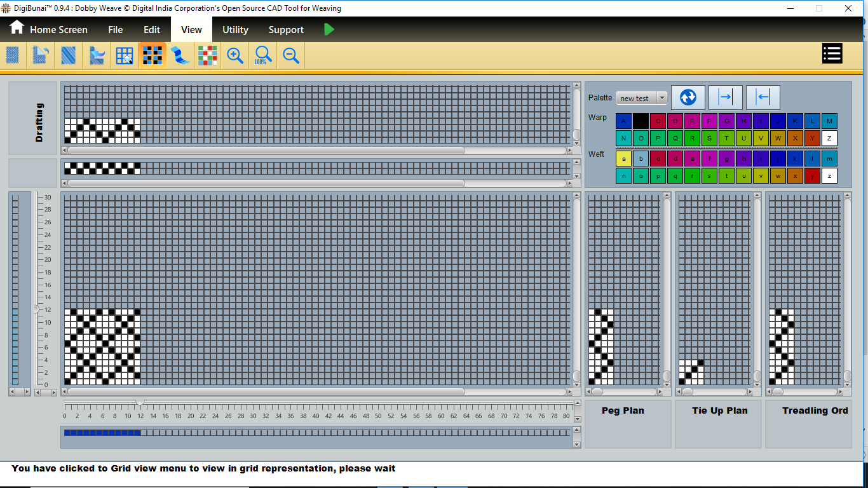Screen dimensions: 868x488
Task: Click the blue fabric simulation ribbon icon
Action: click(x=180, y=56)
